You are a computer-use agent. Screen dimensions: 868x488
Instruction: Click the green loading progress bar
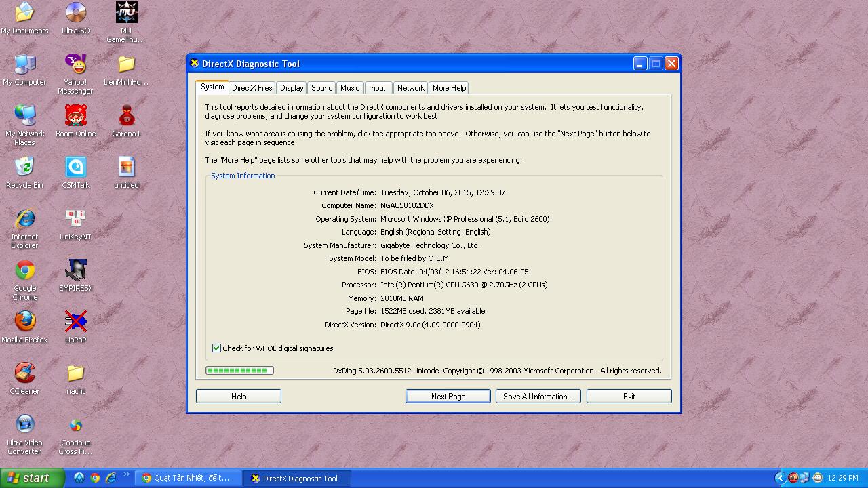pyautogui.click(x=239, y=371)
